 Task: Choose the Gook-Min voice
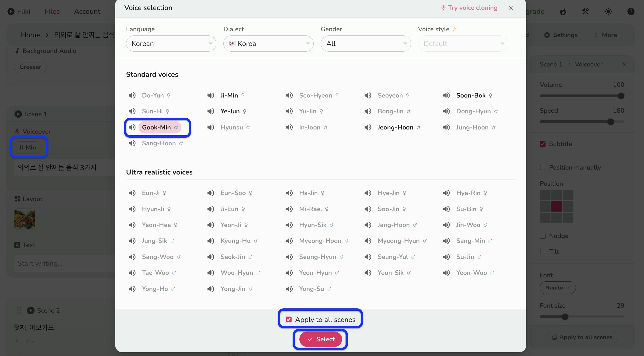pos(160,127)
